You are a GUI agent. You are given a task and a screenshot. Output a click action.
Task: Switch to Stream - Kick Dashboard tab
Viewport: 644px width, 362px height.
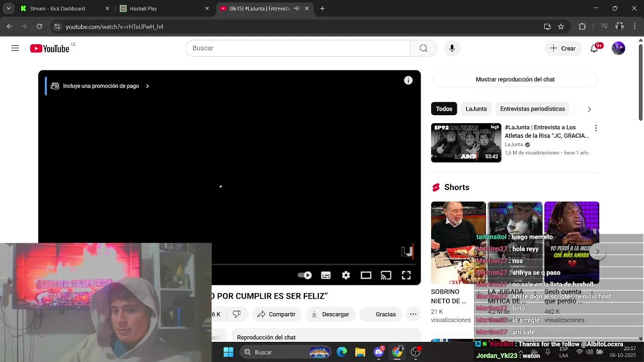pyautogui.click(x=63, y=9)
